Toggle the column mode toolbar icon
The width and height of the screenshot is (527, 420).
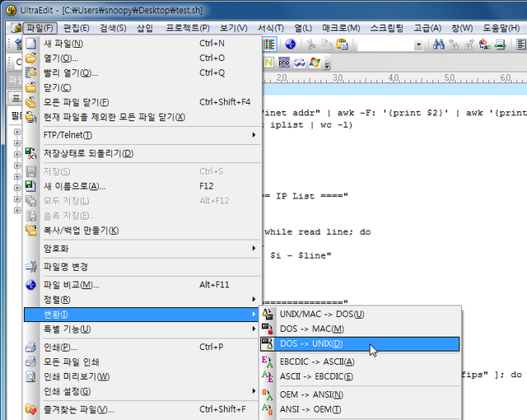click(269, 44)
